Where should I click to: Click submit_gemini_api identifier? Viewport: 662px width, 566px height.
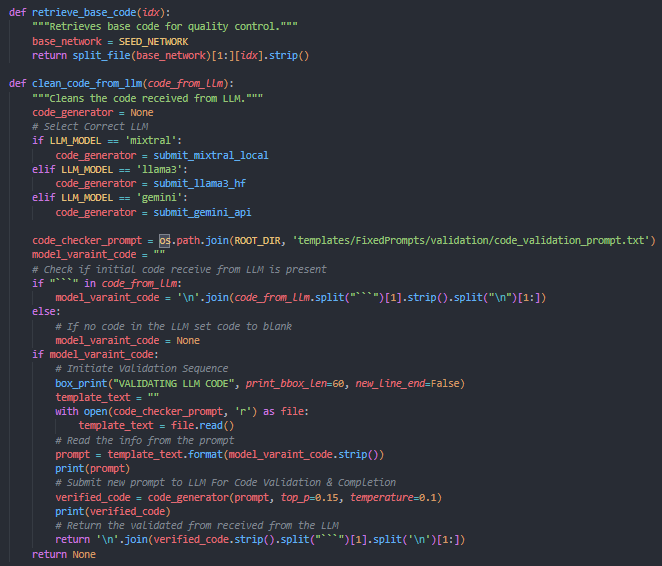[202, 212]
